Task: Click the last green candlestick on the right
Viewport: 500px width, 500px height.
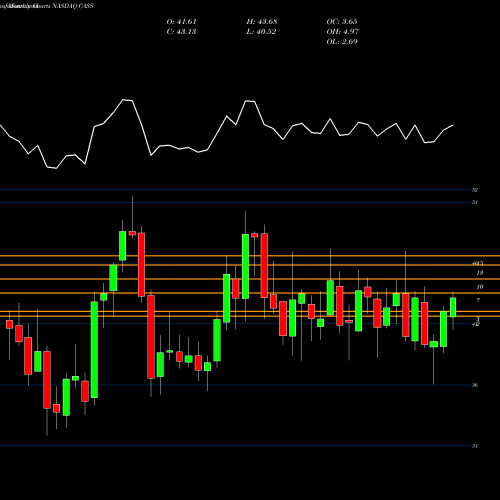Action: 453,307
